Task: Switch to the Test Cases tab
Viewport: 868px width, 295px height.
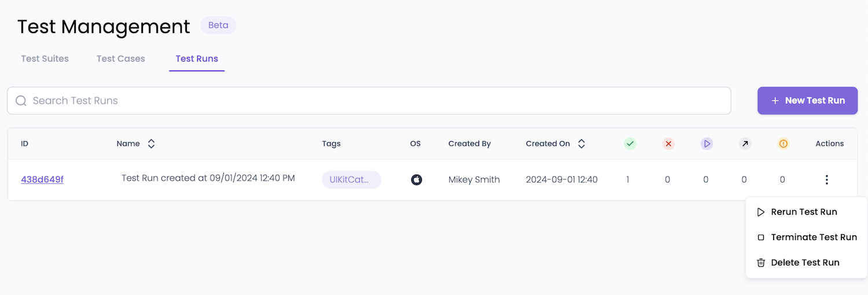Action: (121, 58)
